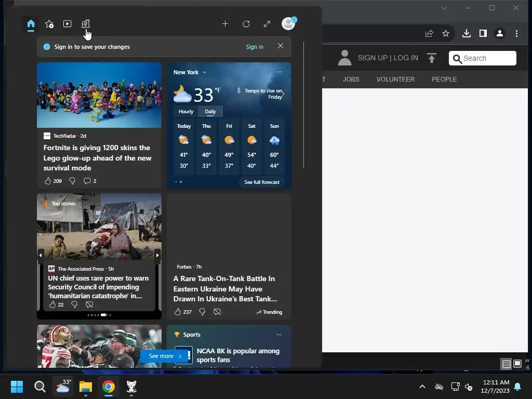This screenshot has width=532, height=399.
Task: Open the VOLUNTEER menu item
Action: point(395,79)
